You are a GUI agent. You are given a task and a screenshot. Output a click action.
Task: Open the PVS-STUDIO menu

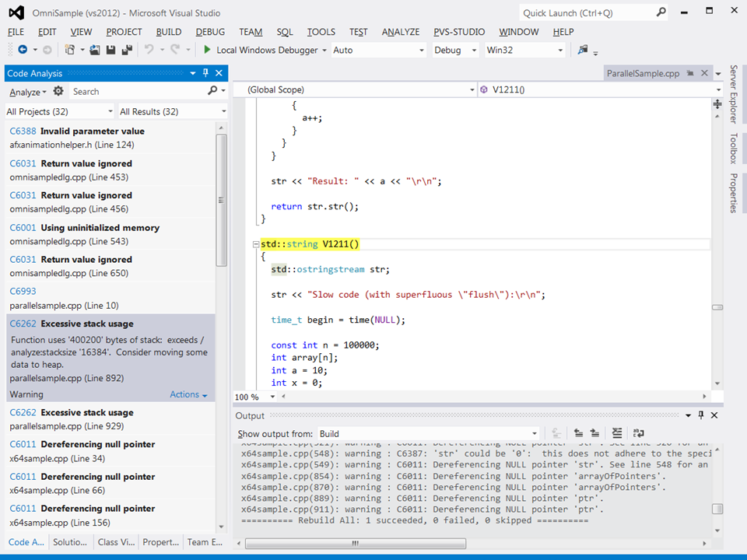pos(459,32)
